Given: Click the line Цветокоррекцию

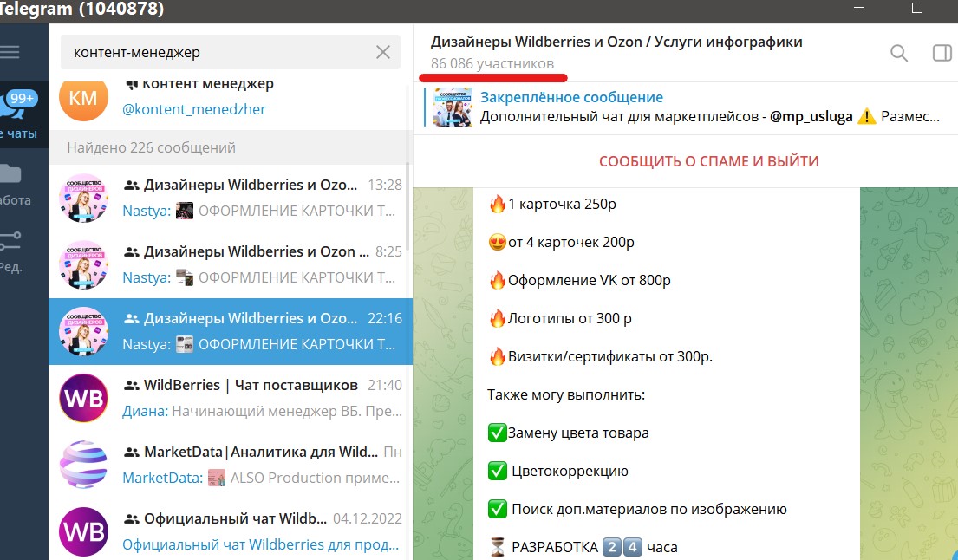Looking at the screenshot, I should point(557,472).
